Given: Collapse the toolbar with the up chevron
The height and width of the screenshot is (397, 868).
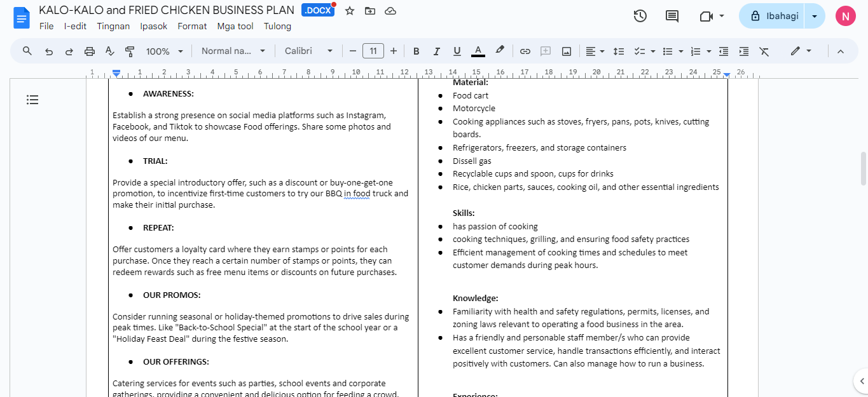Looking at the screenshot, I should (840, 51).
